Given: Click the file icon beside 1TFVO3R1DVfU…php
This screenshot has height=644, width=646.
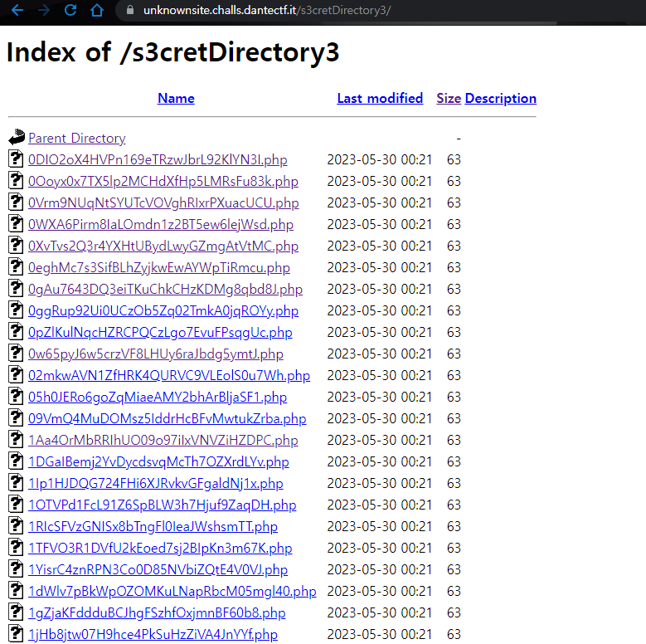Looking at the screenshot, I should tap(16, 547).
